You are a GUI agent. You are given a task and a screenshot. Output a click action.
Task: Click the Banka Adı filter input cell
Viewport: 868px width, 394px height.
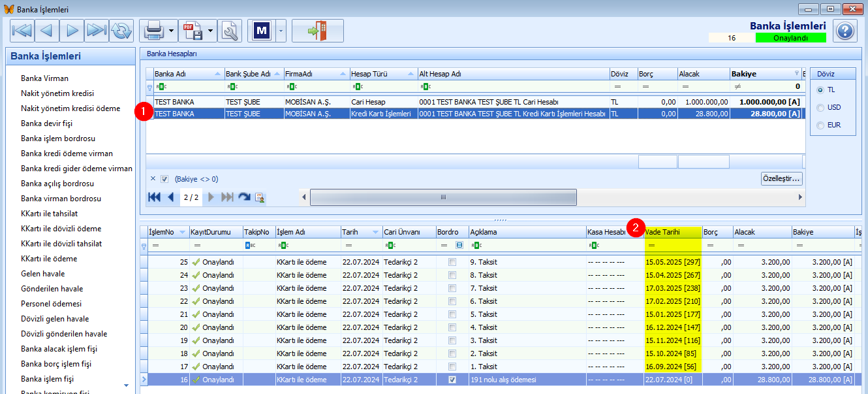coord(189,86)
